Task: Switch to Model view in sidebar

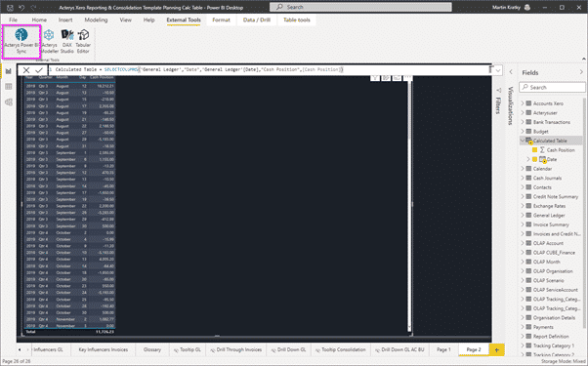Action: (8, 102)
